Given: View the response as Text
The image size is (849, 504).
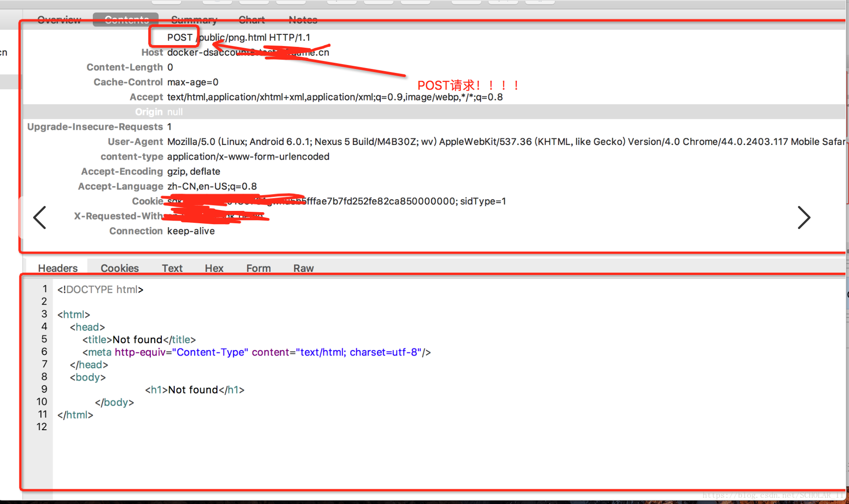Looking at the screenshot, I should coord(172,268).
